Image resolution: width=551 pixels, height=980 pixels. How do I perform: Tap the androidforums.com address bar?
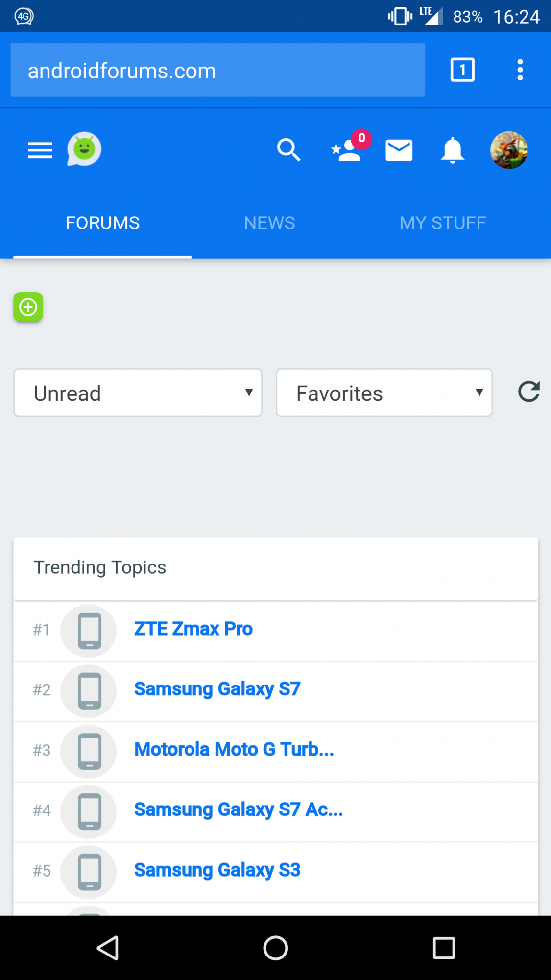click(x=217, y=70)
